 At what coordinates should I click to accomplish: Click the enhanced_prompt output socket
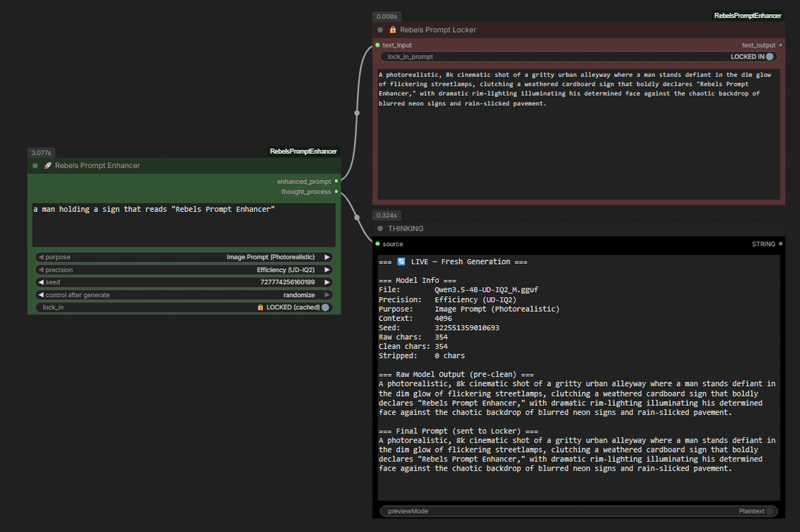pos(336,182)
